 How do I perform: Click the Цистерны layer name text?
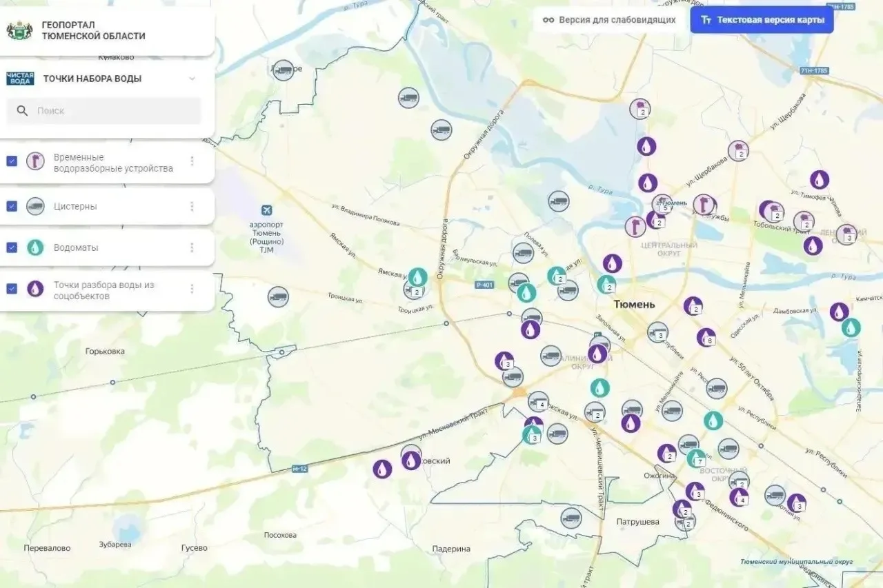(75, 206)
